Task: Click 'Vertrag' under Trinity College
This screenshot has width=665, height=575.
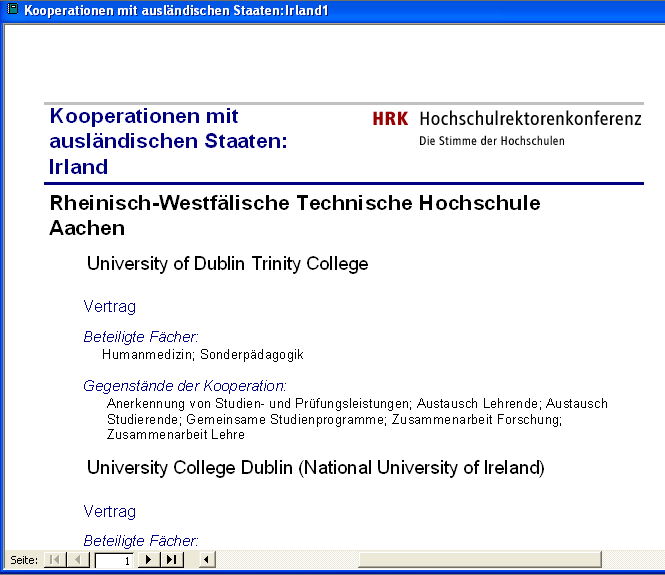Action: (x=110, y=307)
